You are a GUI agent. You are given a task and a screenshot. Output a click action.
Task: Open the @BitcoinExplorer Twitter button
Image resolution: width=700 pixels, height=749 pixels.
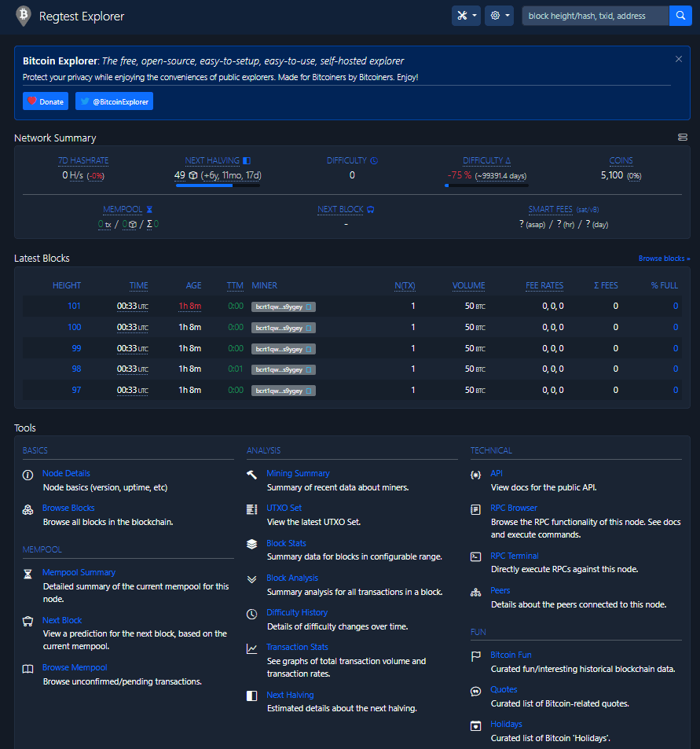tap(114, 101)
